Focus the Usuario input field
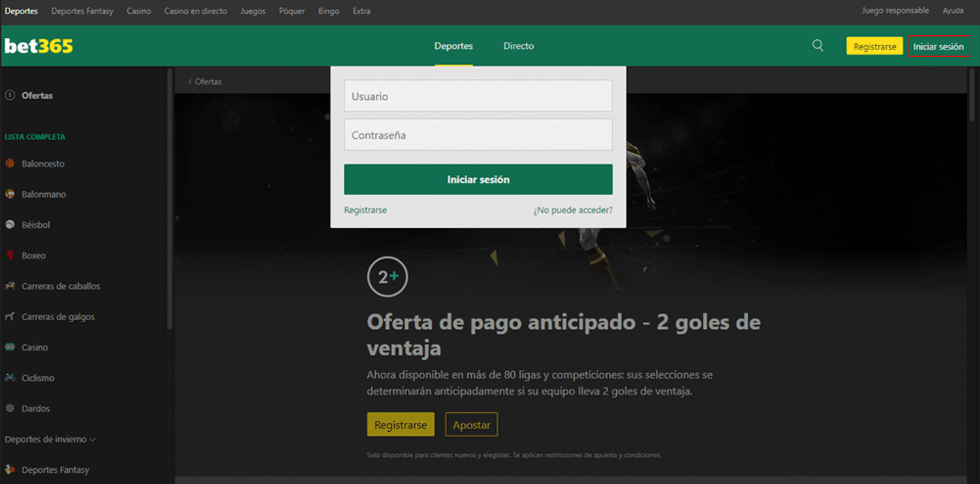 click(x=478, y=96)
